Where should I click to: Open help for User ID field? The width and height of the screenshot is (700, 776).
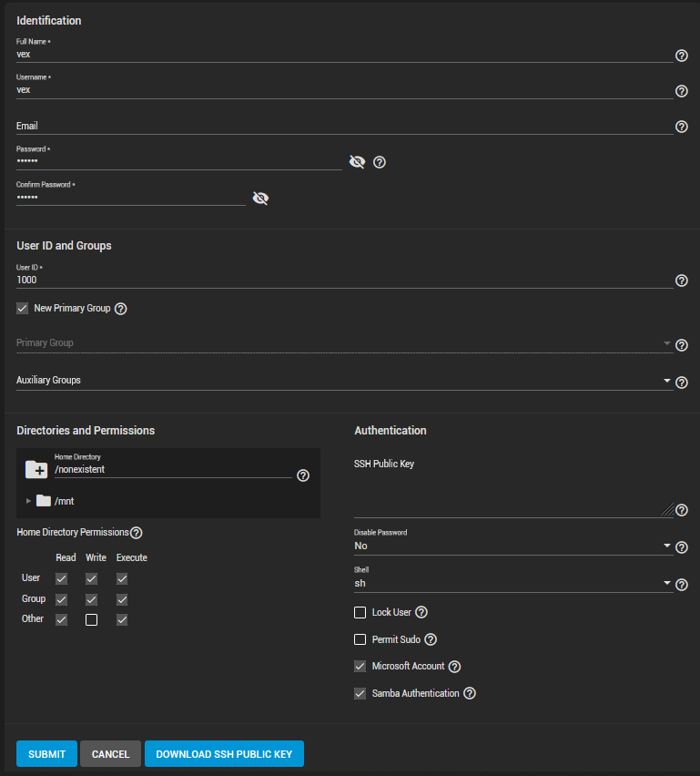pyautogui.click(x=681, y=281)
